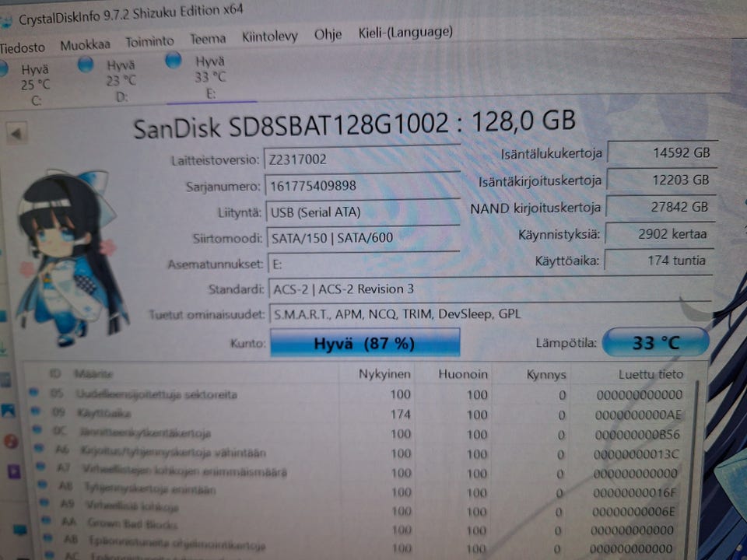Click raw value 00000000013C

click(x=636, y=454)
